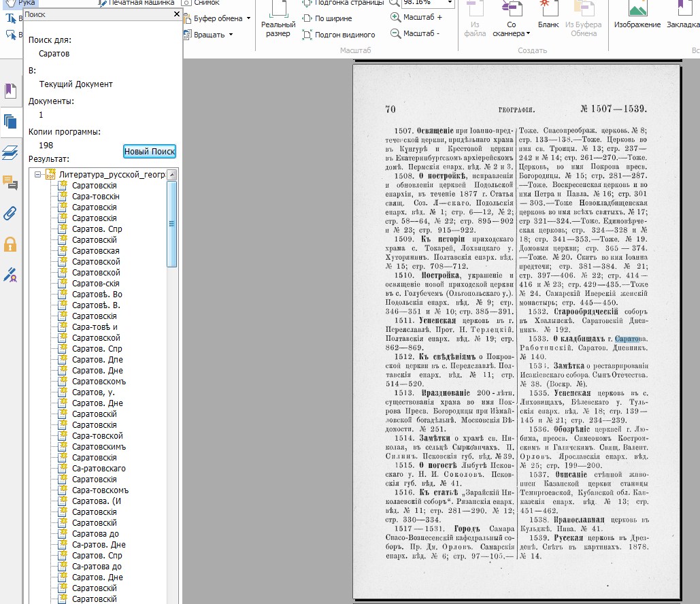Open result Саратов, у.

[x=93, y=392]
